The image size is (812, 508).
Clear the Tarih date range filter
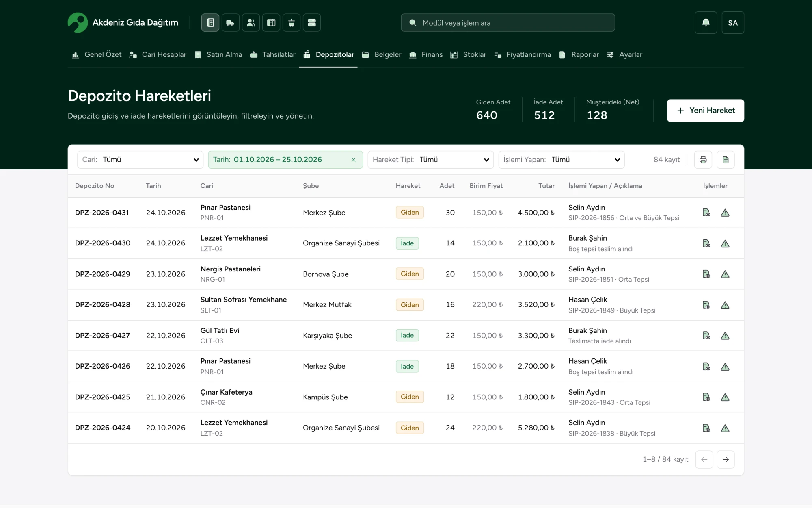(x=354, y=160)
